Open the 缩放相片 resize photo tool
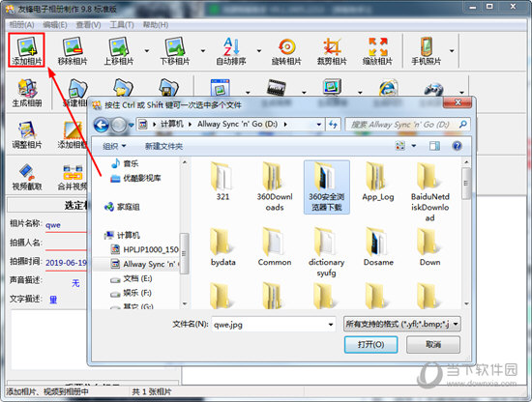Image resolution: width=532 pixels, height=402 pixels. pyautogui.click(x=377, y=50)
